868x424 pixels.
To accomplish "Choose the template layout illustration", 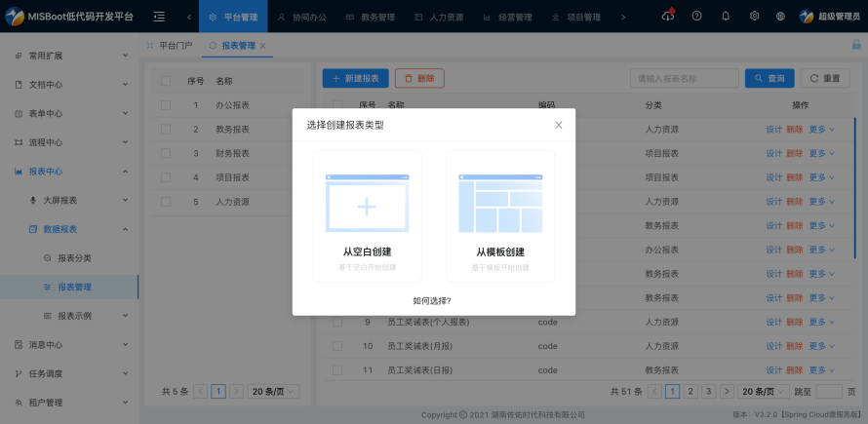I will 500,203.
